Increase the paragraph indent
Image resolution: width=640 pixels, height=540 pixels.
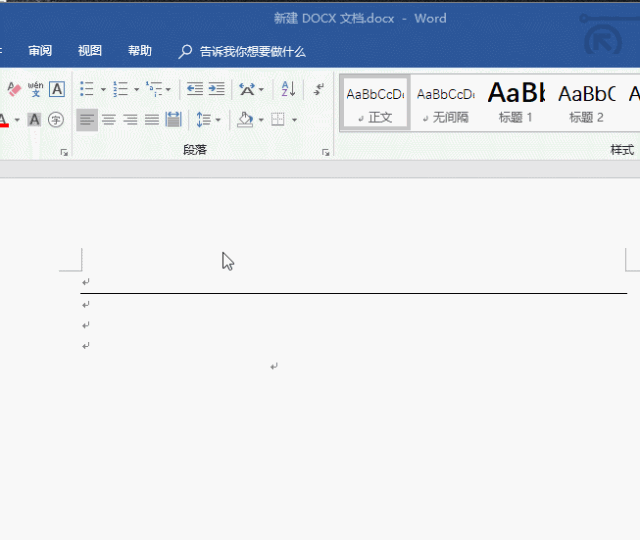216,89
